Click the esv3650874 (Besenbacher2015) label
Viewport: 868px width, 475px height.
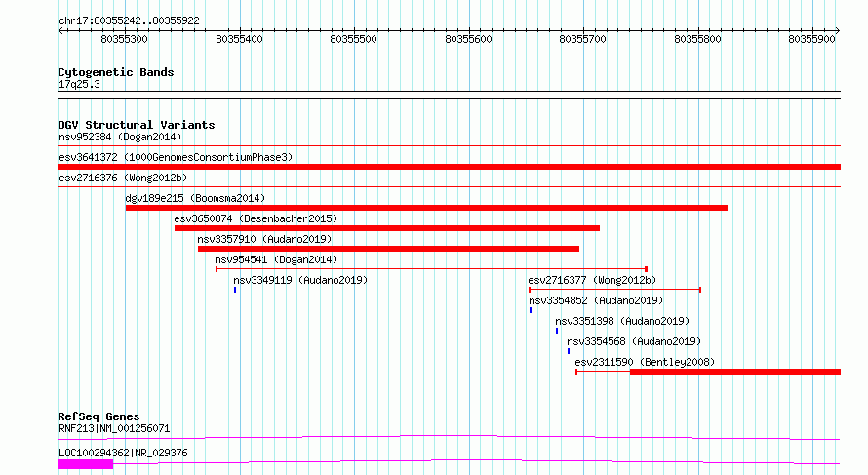click(x=256, y=218)
